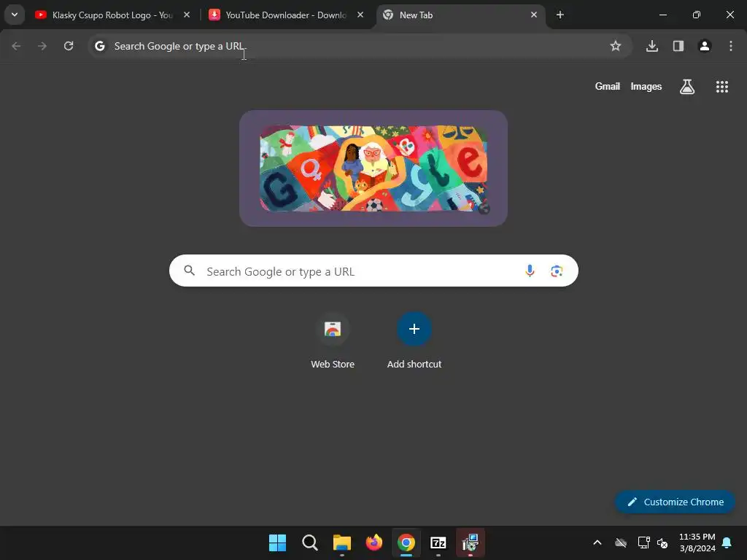Share the Google Doodle via share icon
The image size is (747, 560).
point(484,208)
